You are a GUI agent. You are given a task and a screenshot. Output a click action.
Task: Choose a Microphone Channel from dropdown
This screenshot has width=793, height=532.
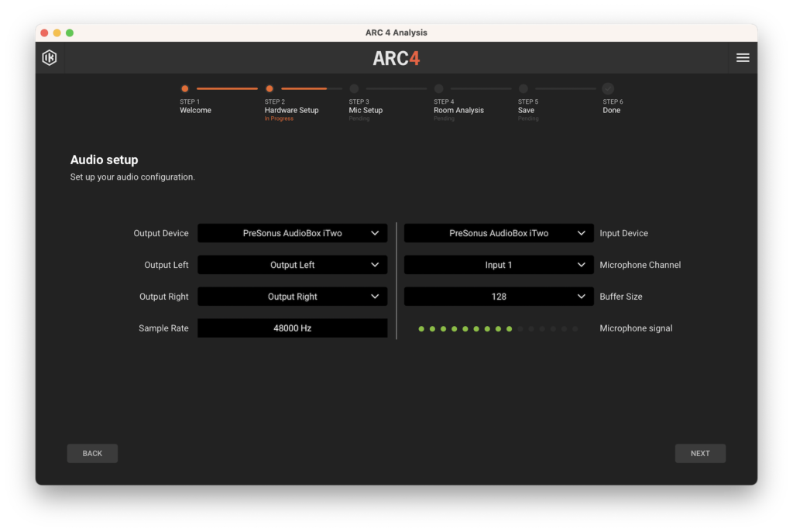click(499, 265)
